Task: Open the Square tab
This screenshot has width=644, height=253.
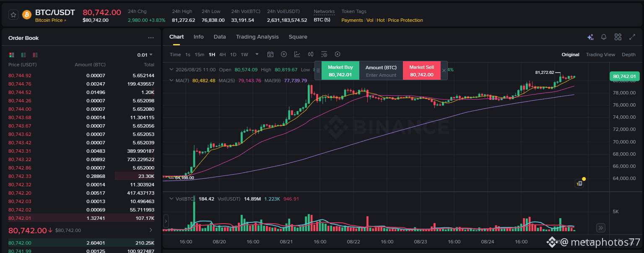Action: pos(298,37)
